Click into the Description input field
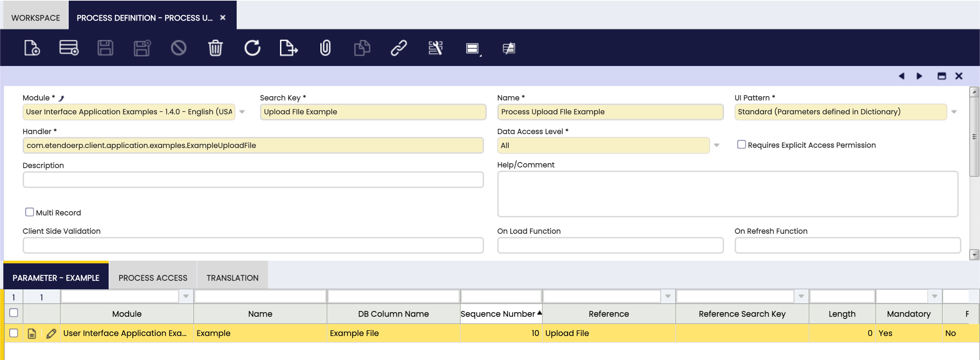980x360 pixels. coord(253,180)
